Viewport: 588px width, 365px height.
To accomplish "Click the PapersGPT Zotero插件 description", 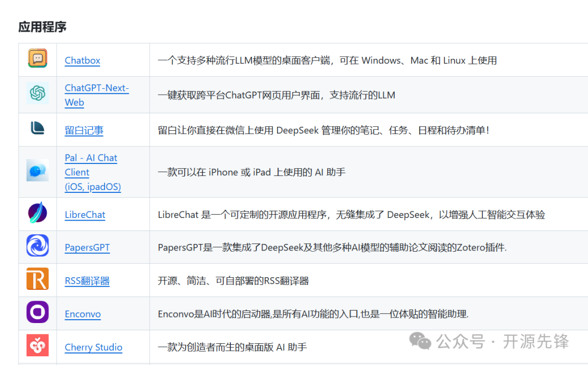I will 332,247.
